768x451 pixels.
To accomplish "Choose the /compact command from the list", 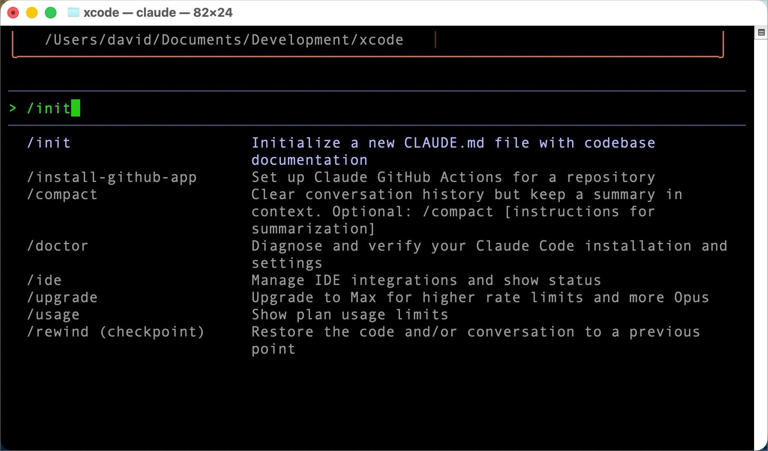I will [x=62, y=194].
